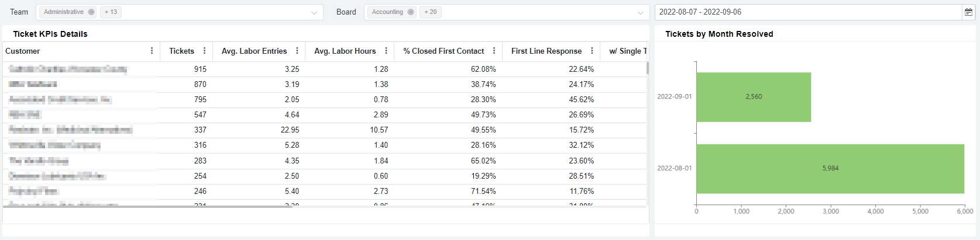Viewport: 980px width, 240px height.
Task: Show the +13 additional selected teams
Action: pos(111,12)
